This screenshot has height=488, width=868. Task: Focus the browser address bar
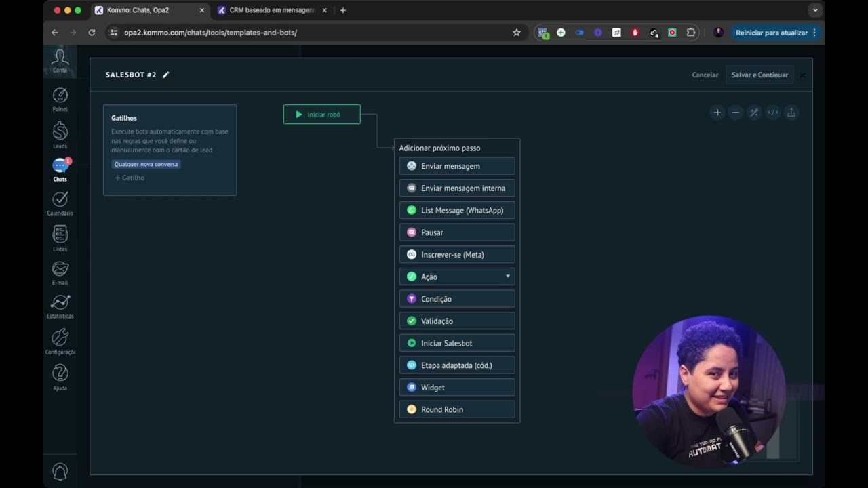coord(312,33)
